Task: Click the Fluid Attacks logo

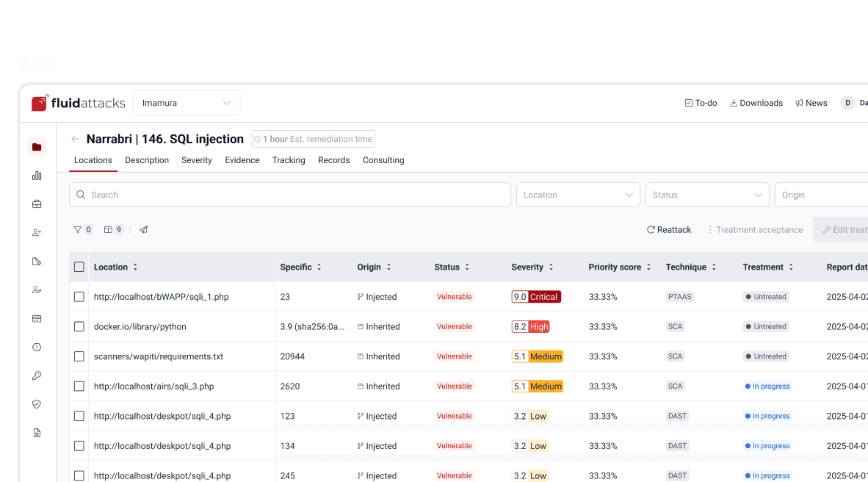Action: pyautogui.click(x=78, y=103)
